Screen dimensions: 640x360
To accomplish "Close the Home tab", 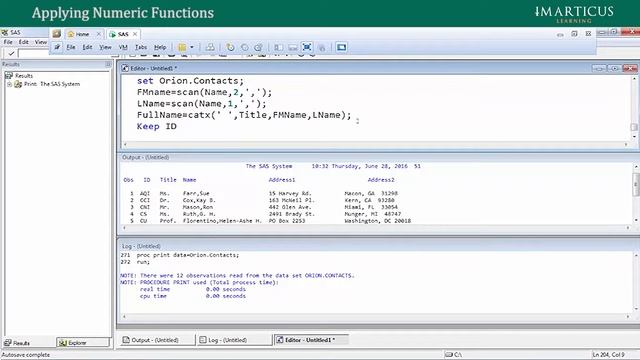I will tap(98, 34).
